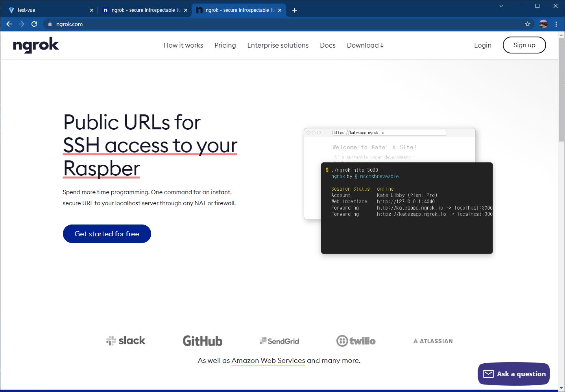Close the active ngrok tab

(280, 10)
